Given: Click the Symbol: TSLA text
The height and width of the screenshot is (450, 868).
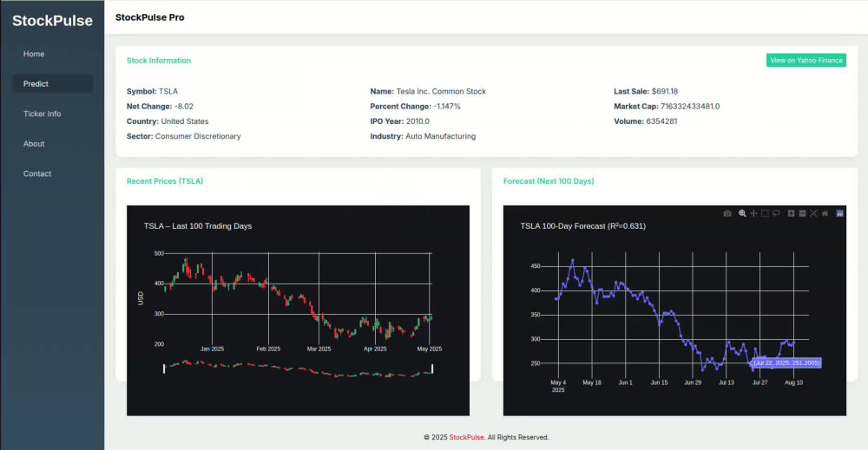Looking at the screenshot, I should coord(152,91).
